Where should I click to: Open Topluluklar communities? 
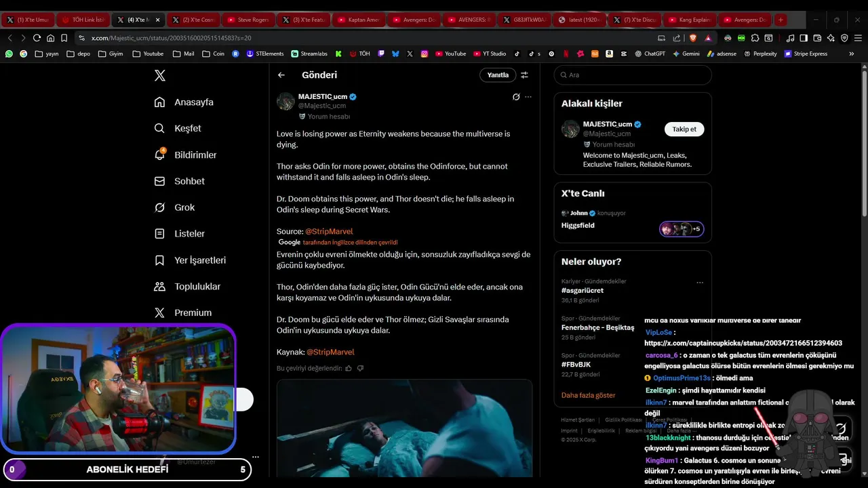[x=188, y=287]
